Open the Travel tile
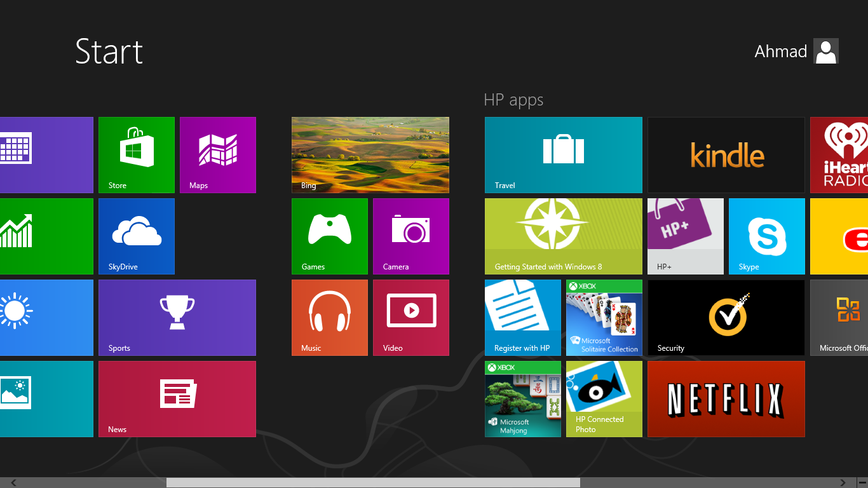 click(x=563, y=154)
